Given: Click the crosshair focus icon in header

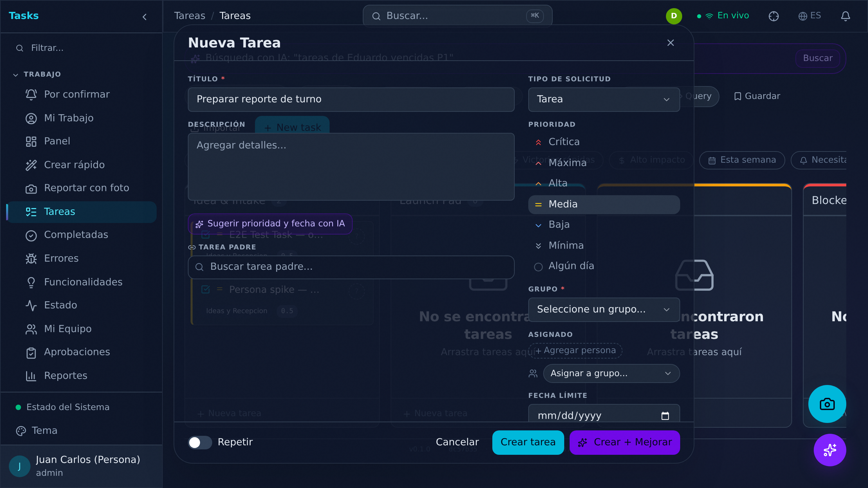Looking at the screenshot, I should [774, 16].
